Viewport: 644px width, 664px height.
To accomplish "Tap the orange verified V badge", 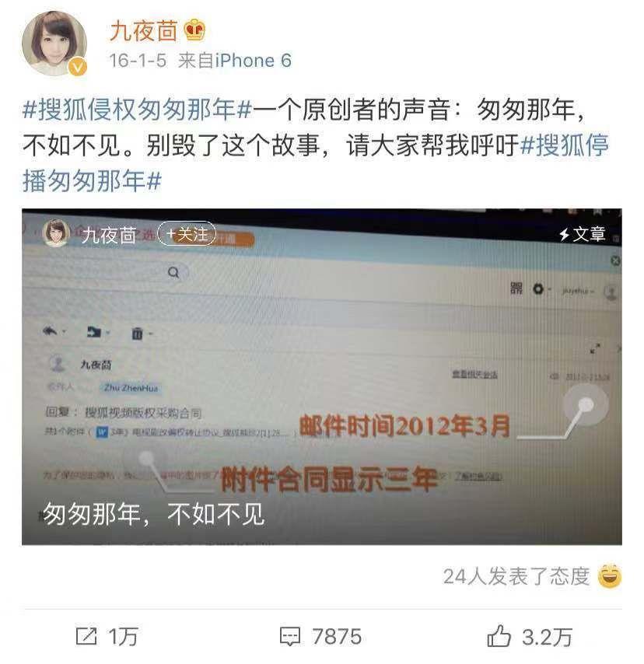I will [78, 68].
